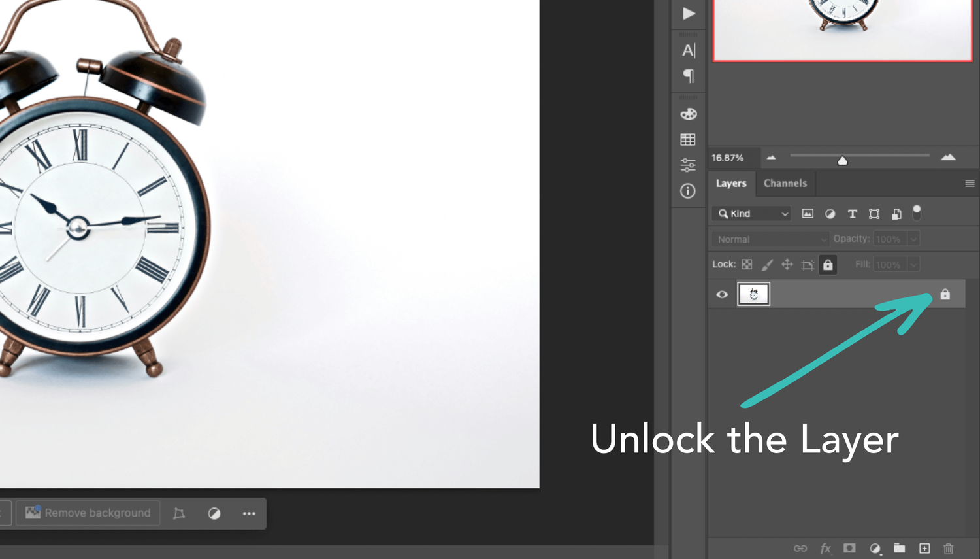Open the Color panel icon in the sidebar

click(x=688, y=114)
